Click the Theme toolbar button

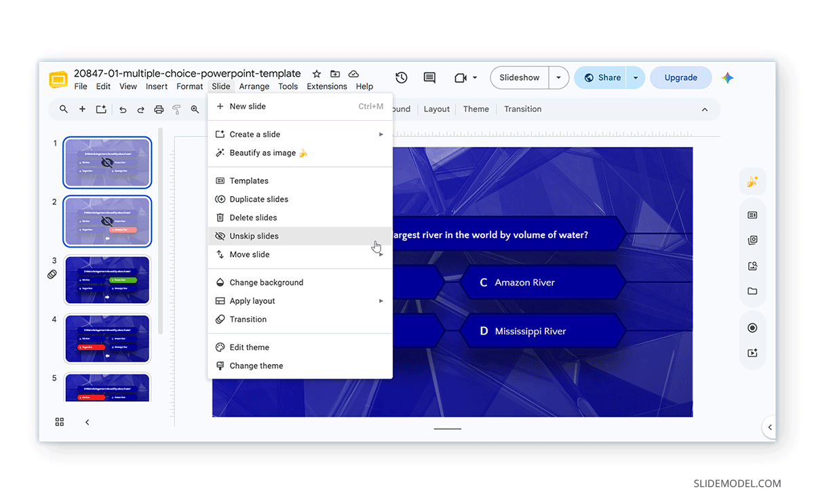pyautogui.click(x=476, y=109)
